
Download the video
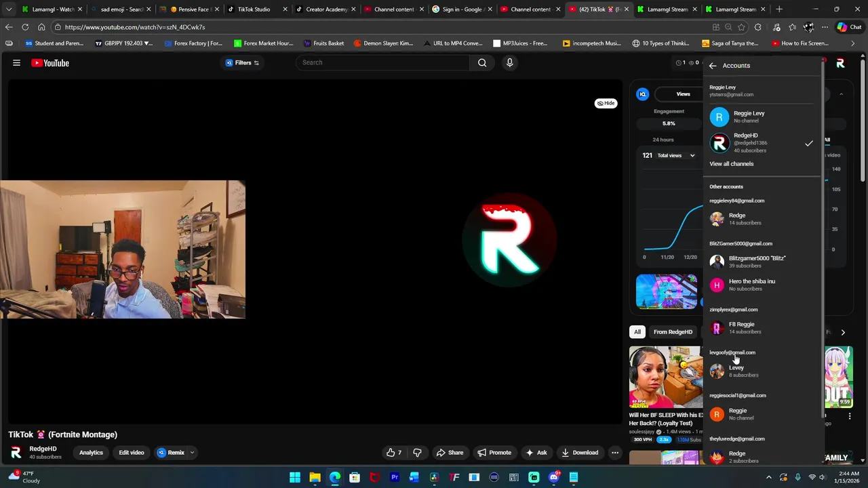click(x=580, y=453)
